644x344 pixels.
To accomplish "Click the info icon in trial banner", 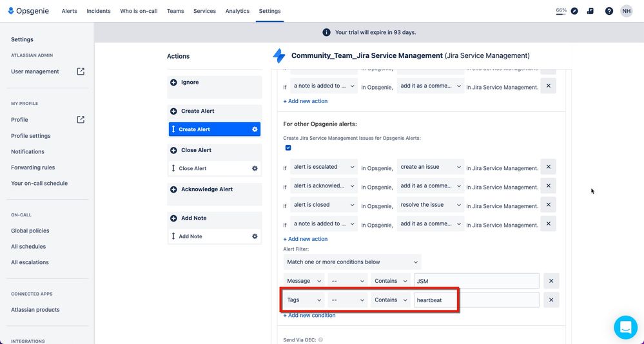I will (x=327, y=32).
